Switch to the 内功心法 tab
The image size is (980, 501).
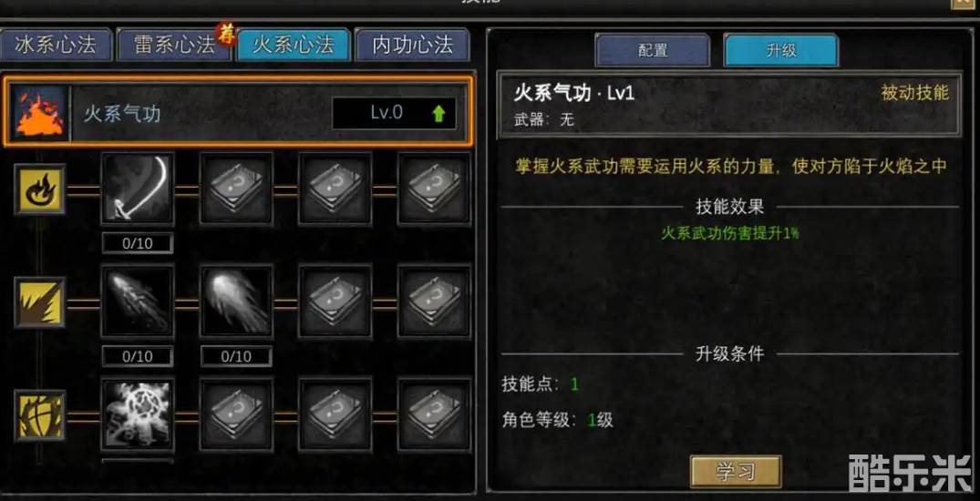click(x=412, y=45)
